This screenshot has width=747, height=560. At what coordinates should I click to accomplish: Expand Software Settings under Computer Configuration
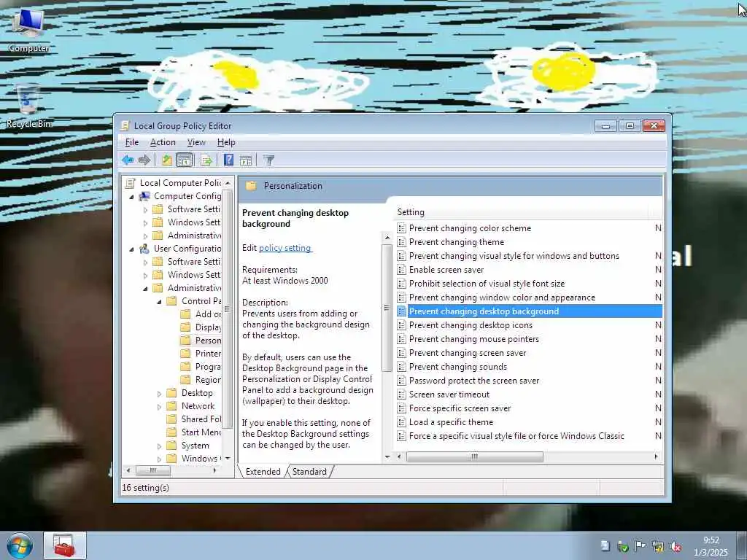145,209
